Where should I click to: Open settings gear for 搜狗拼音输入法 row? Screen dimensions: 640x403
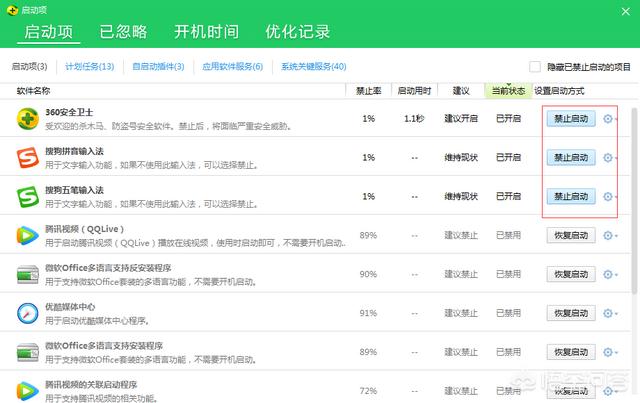coord(608,158)
